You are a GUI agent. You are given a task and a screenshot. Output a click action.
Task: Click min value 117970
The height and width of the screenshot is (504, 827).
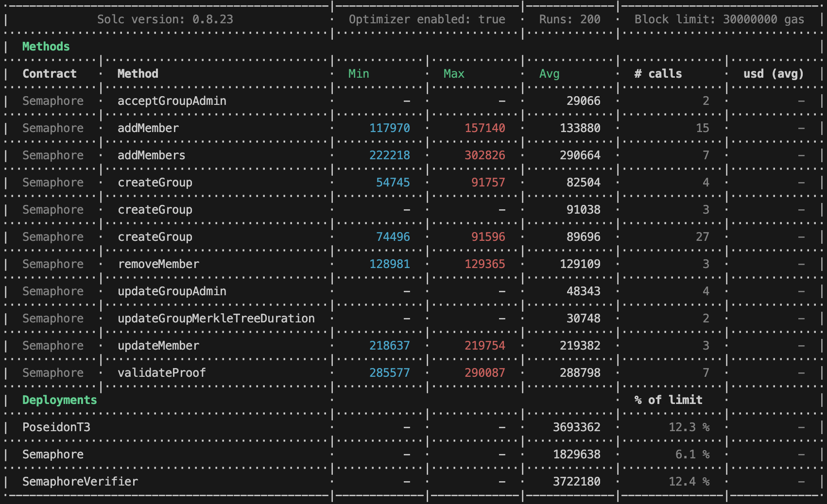(390, 128)
